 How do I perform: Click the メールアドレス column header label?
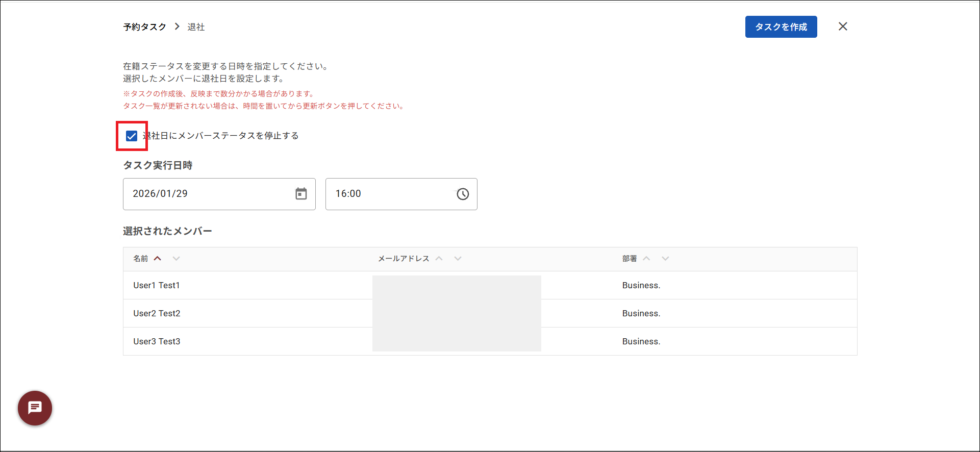[404, 259]
